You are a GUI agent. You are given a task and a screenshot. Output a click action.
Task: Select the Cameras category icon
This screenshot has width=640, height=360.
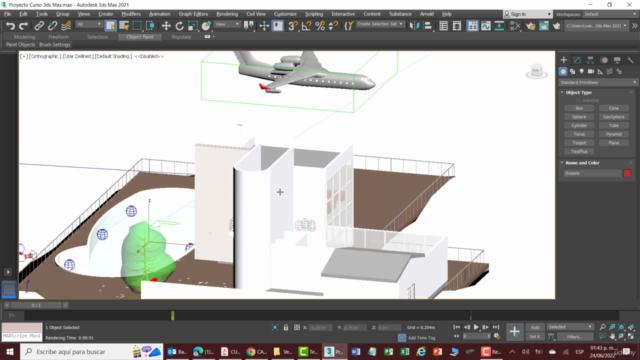[591, 71]
